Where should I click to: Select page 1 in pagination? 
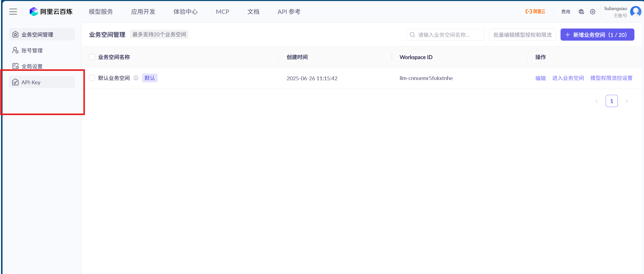pyautogui.click(x=611, y=101)
